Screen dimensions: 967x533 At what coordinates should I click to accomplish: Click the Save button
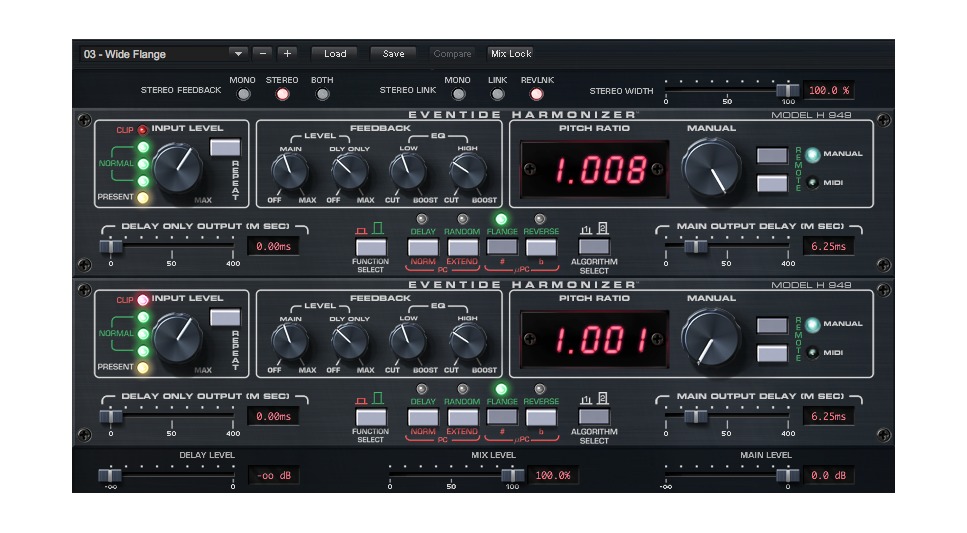pyautogui.click(x=393, y=54)
